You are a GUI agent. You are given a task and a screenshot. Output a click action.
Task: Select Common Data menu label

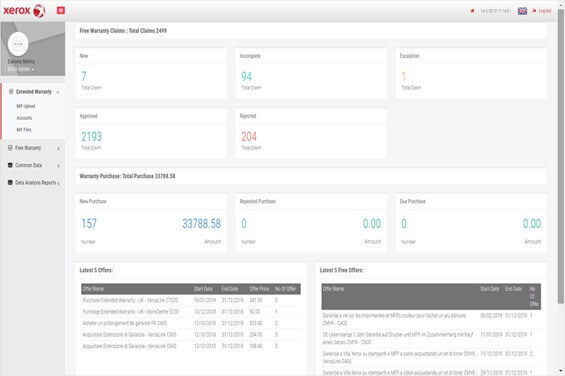[28, 165]
